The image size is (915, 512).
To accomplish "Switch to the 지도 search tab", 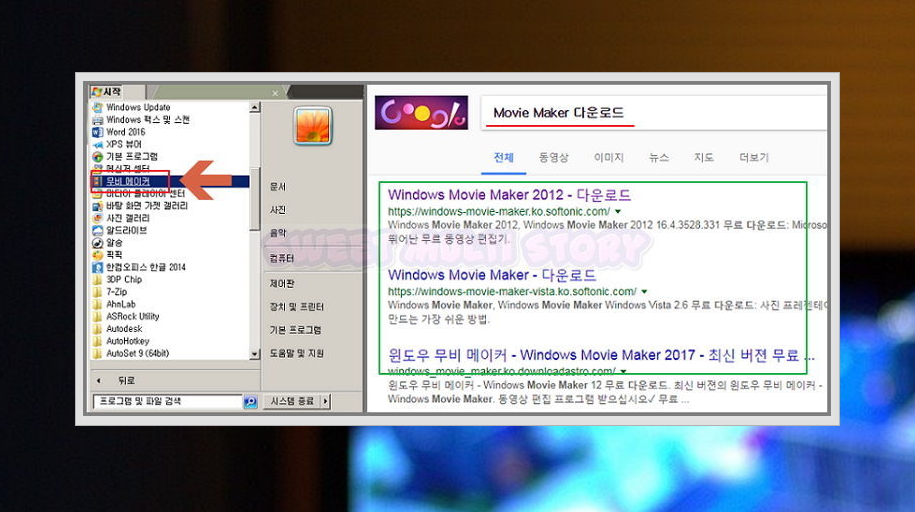I will 704,158.
